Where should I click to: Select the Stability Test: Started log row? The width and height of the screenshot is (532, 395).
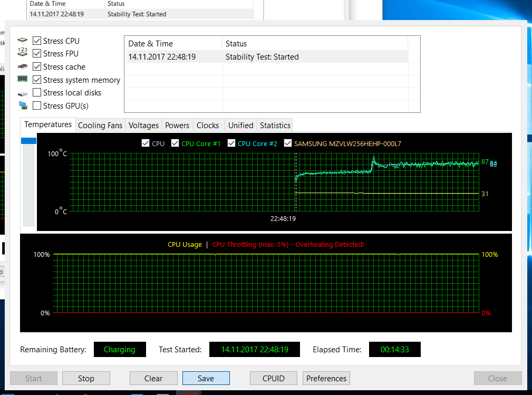pyautogui.click(x=267, y=56)
